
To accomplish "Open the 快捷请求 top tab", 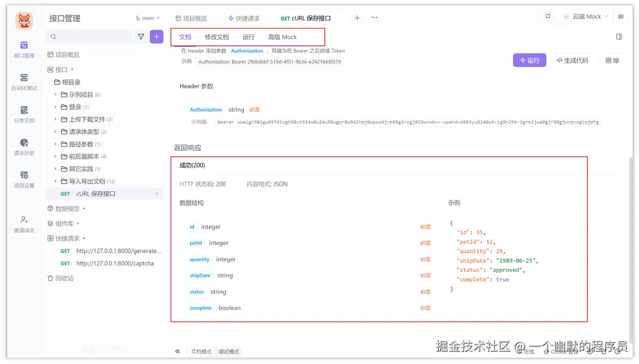I will click(244, 18).
